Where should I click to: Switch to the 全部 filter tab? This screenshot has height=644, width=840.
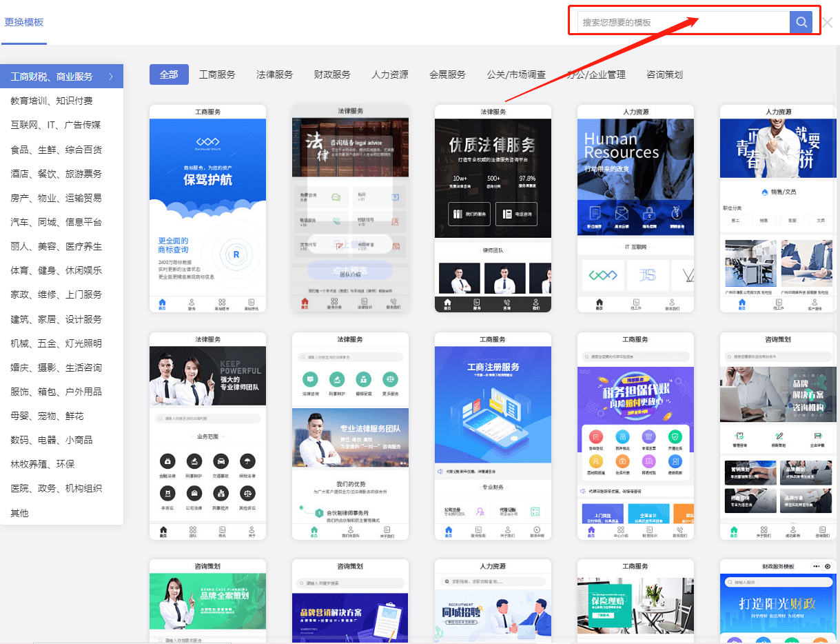[x=169, y=74]
